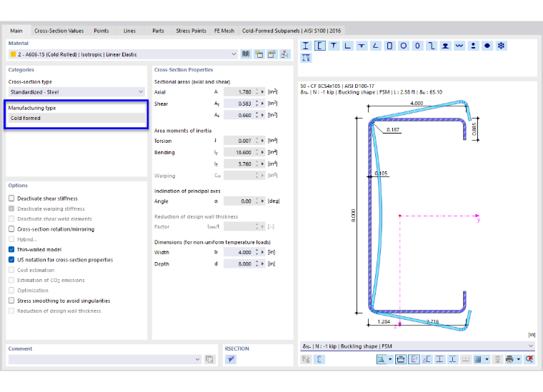
Task: Click the print icon below preview
Action: (509, 359)
